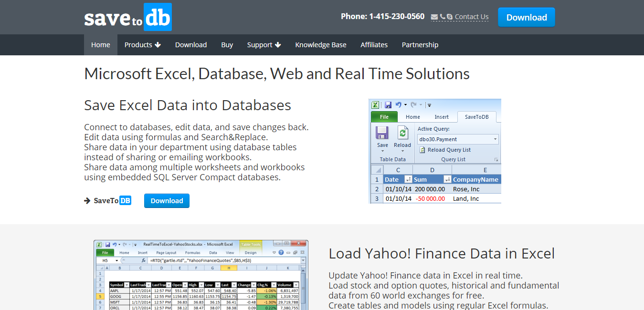Open the Knowledge Base nav item
Viewport: 644px width, 310px height.
[321, 45]
